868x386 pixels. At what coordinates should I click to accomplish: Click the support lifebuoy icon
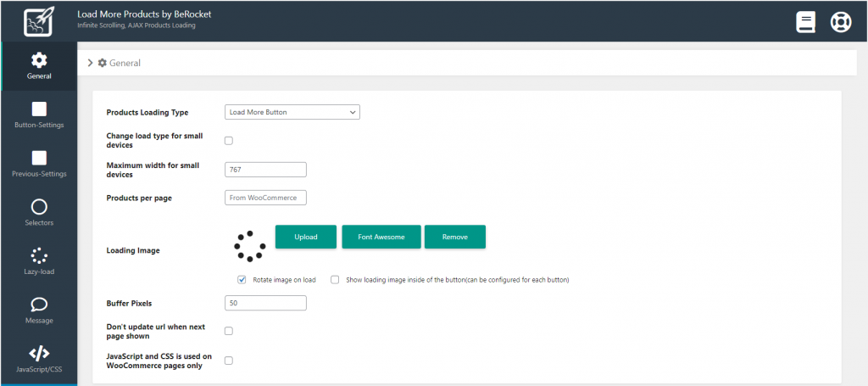(839, 21)
